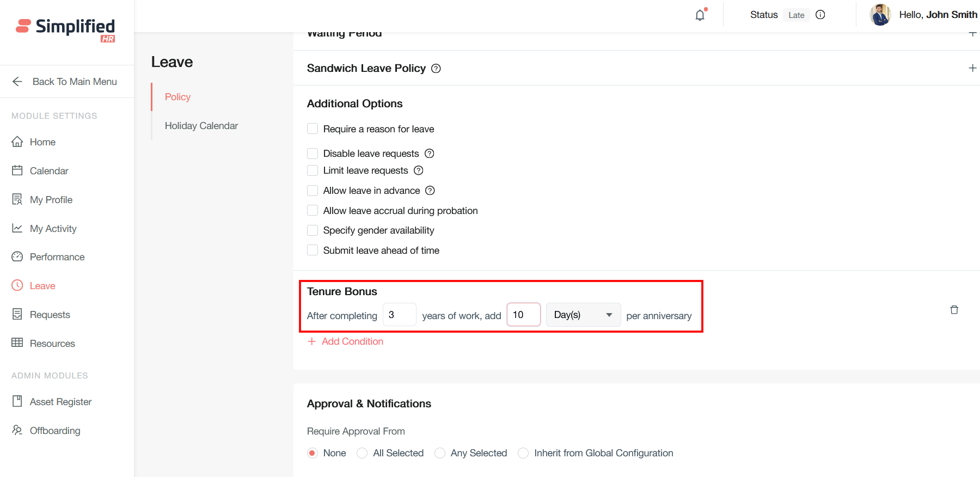Go to Performance in the sidebar
Viewport: 980px width, 477px height.
click(57, 257)
